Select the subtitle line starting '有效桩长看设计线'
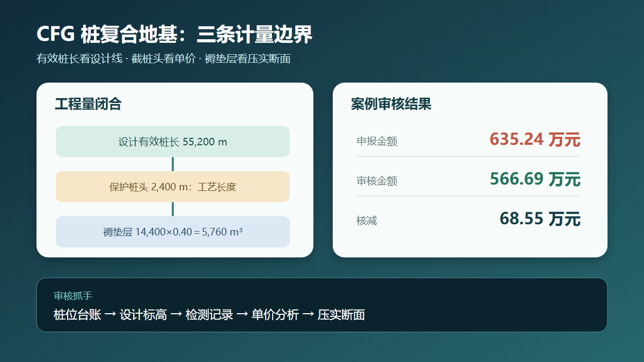The image size is (644, 362). 164,59
